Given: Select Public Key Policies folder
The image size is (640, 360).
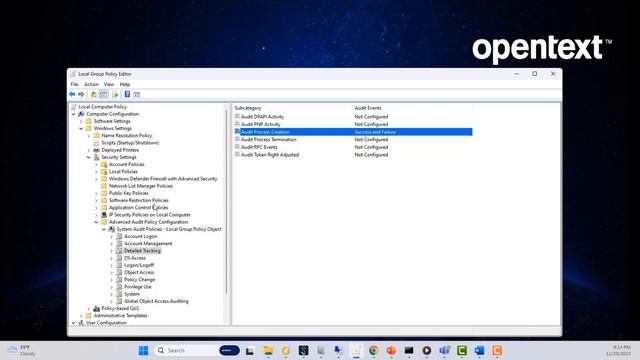Looking at the screenshot, I should pos(129,193).
